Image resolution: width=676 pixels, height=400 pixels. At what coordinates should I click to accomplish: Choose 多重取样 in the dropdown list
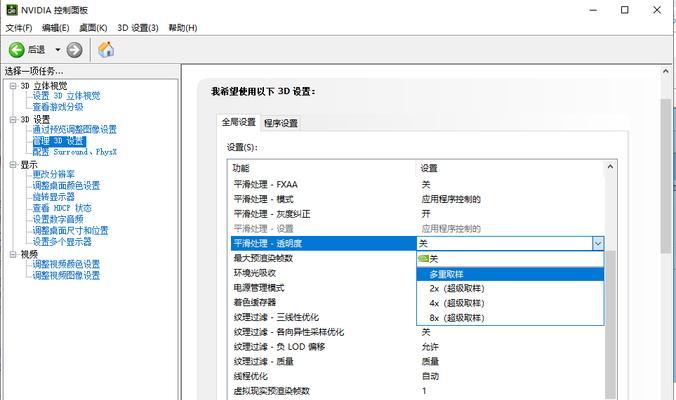click(510, 274)
